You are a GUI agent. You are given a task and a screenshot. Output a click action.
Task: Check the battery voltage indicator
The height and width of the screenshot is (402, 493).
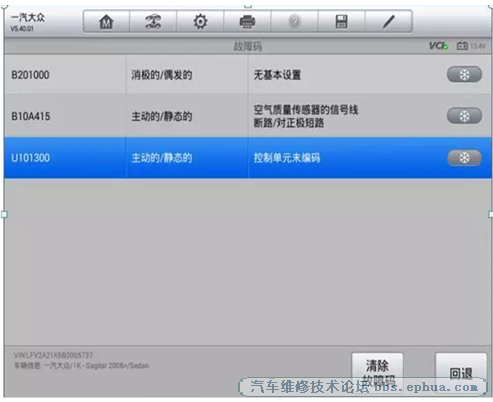click(471, 46)
